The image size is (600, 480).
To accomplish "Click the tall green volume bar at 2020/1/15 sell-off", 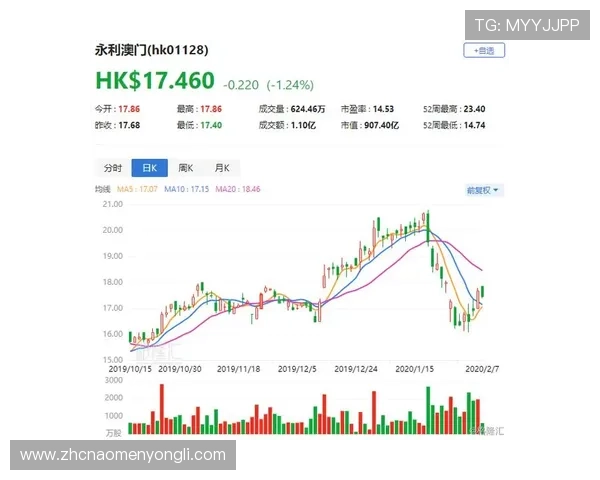I will pos(428,410).
